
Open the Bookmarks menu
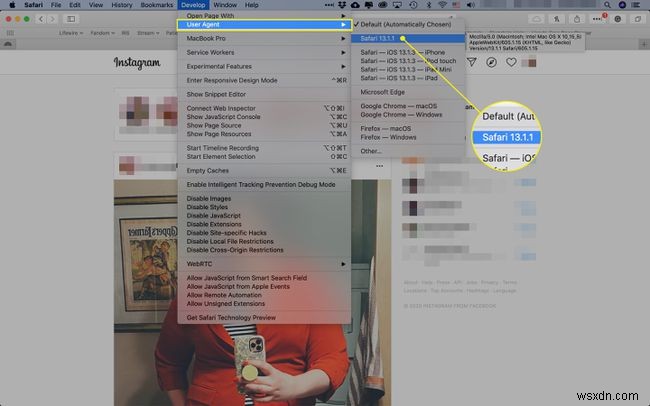157,5
